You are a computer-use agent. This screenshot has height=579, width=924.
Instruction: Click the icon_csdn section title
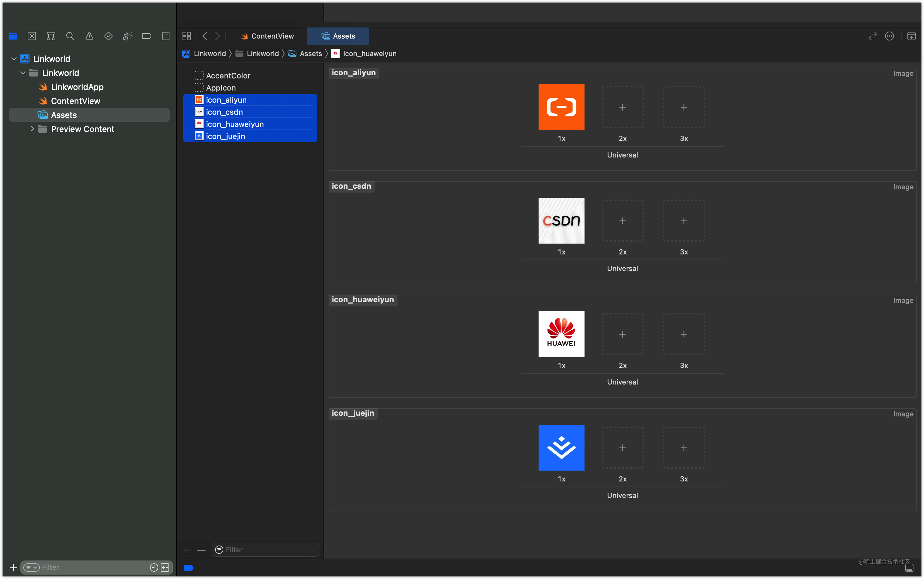pyautogui.click(x=351, y=186)
